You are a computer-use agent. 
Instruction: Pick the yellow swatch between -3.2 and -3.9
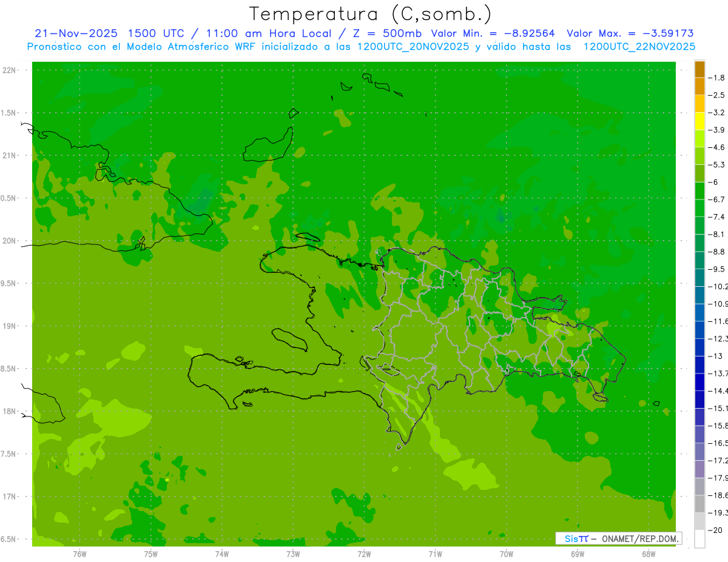[x=699, y=121]
